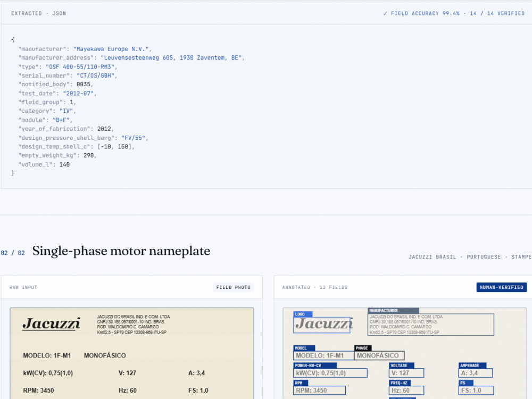Click "Hz: 60" in the raw photo
Image resolution: width=532 pixels, height=399 pixels.
click(128, 390)
